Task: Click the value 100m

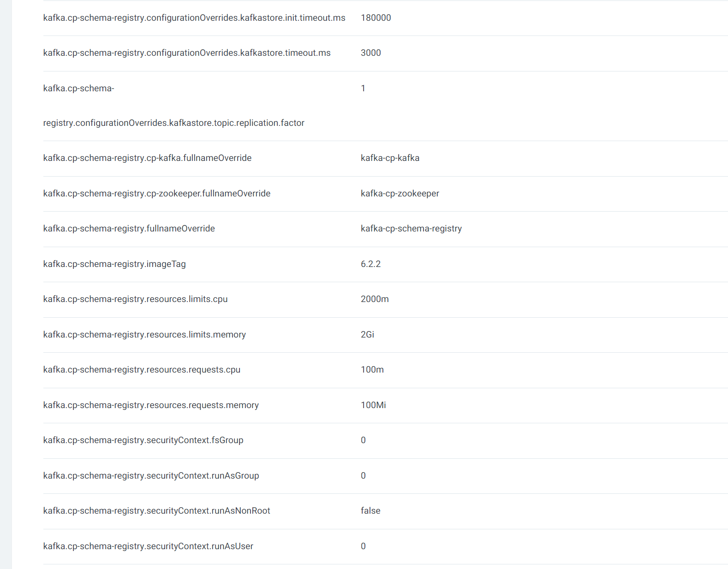Action: (372, 370)
